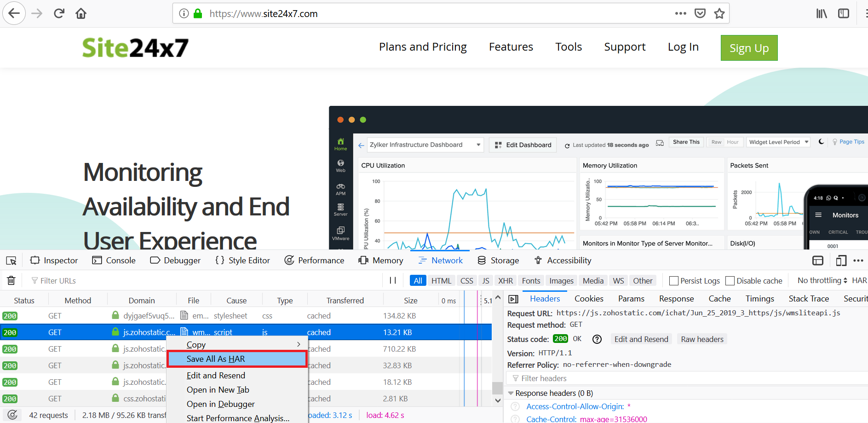Click help icon beside Access-Control-Allow-Origin header
Viewport: 868px width, 423px height.
(516, 406)
